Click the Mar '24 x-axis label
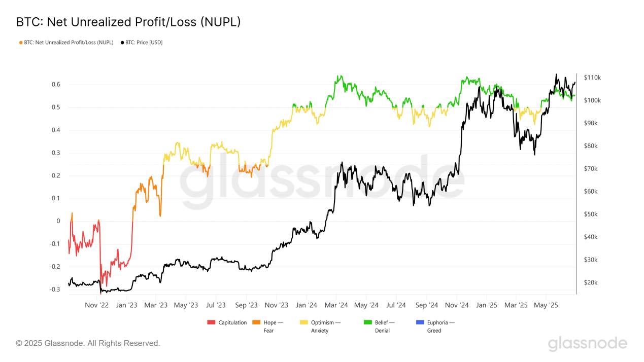 pyautogui.click(x=336, y=305)
